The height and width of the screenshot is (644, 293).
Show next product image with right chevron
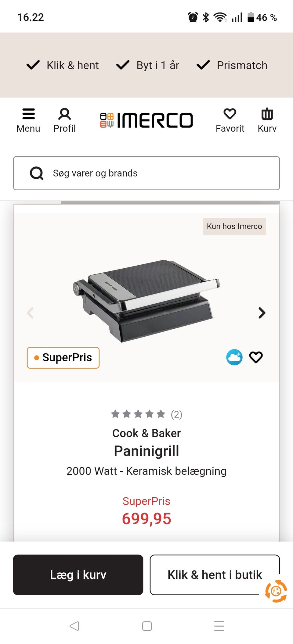(262, 313)
